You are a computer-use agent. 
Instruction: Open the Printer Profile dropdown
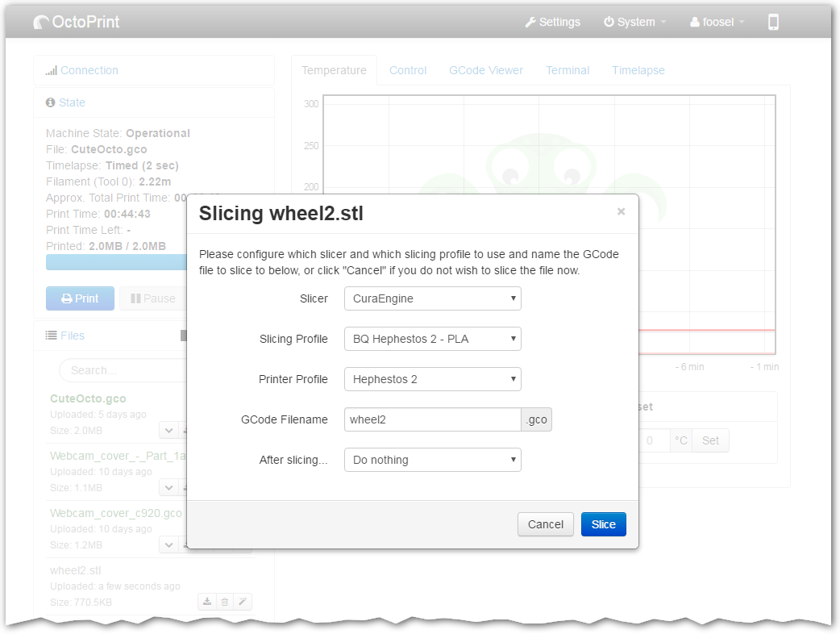pyautogui.click(x=432, y=379)
